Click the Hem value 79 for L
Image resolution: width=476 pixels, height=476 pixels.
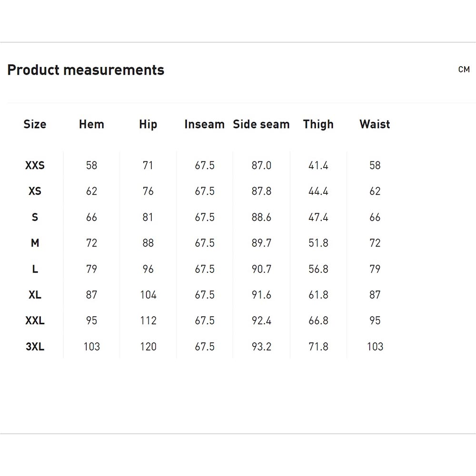[x=91, y=269]
